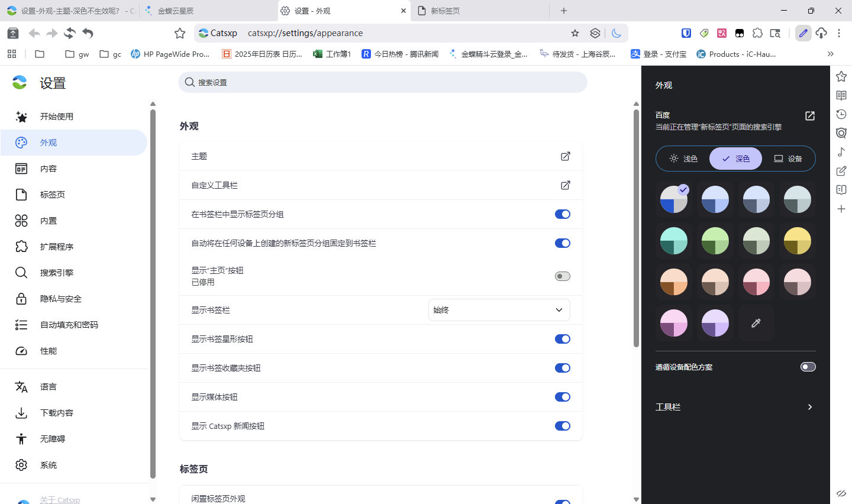The image size is (852, 504).
Task: Go to 搜索引擎 settings section
Action: pyautogui.click(x=74, y=273)
